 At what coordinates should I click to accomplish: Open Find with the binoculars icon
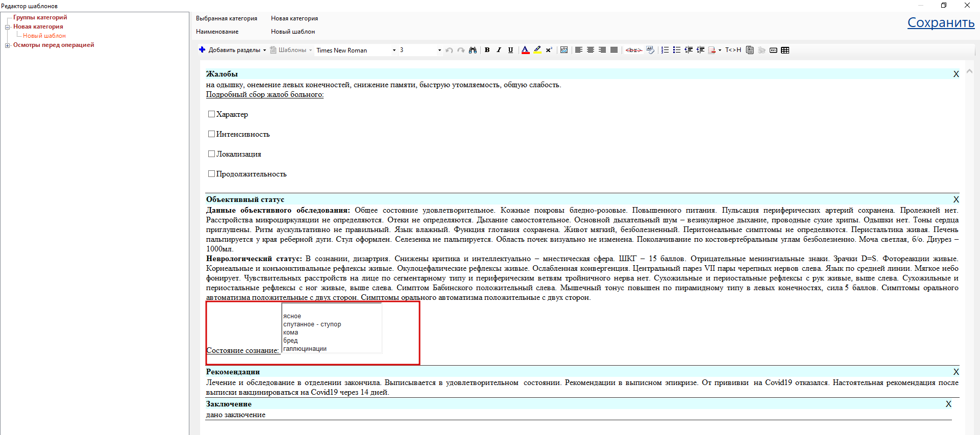pyautogui.click(x=473, y=50)
